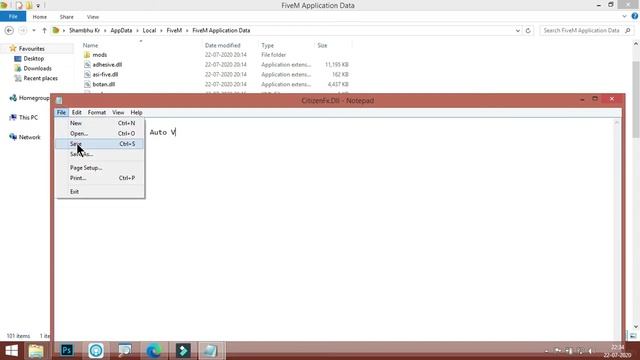
Task: Click taskbar clock showing 22-07-2020
Action: pyautogui.click(x=617, y=351)
